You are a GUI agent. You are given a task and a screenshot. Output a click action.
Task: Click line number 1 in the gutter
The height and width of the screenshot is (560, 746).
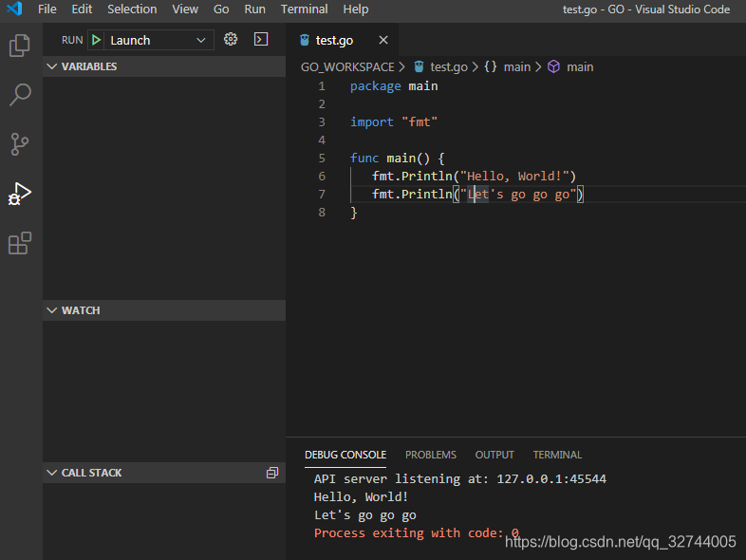click(x=322, y=86)
